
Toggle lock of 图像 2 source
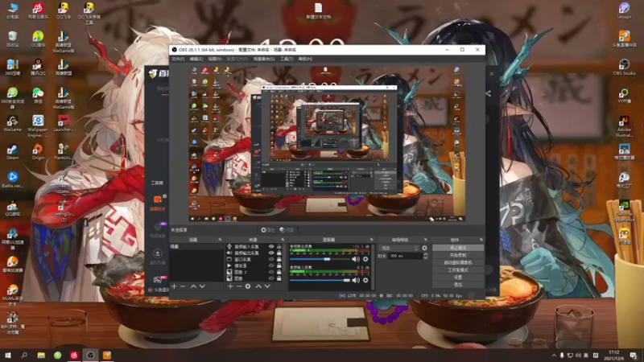tap(279, 272)
